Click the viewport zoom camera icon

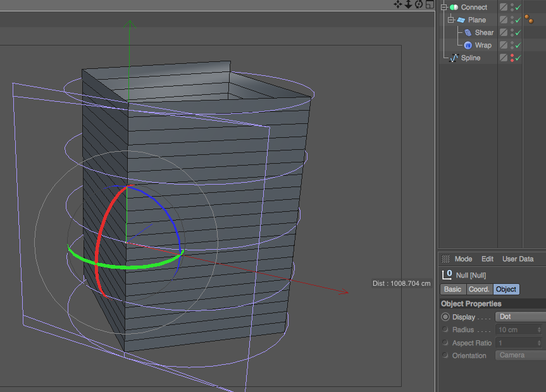coord(408,4)
